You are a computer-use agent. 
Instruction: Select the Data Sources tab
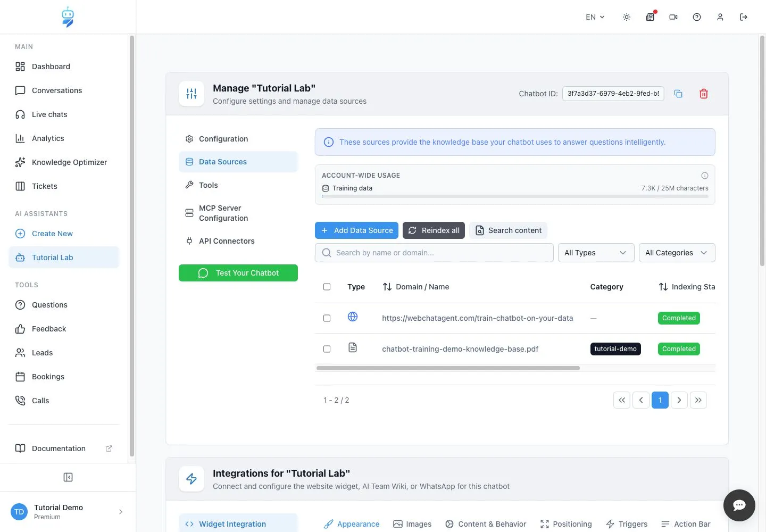(x=238, y=162)
